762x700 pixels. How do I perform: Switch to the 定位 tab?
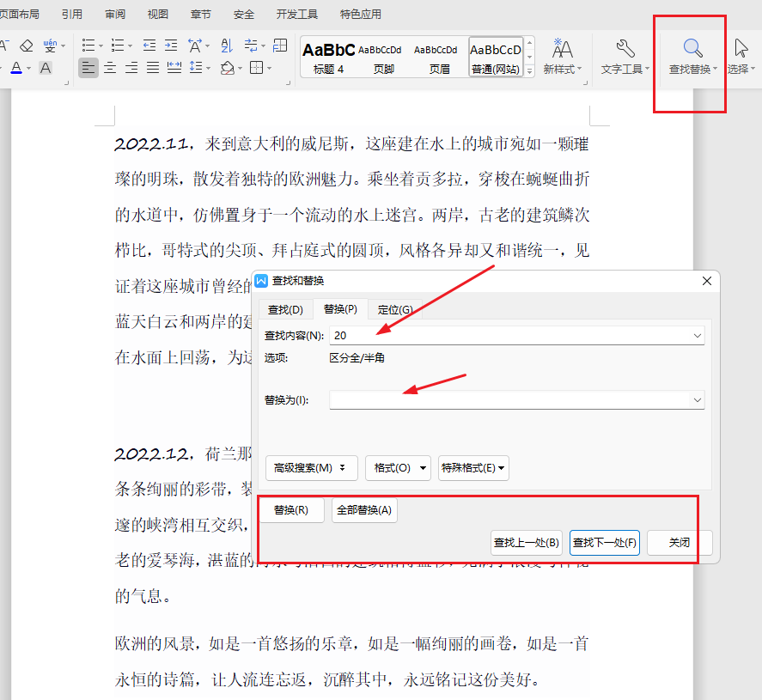(395, 309)
